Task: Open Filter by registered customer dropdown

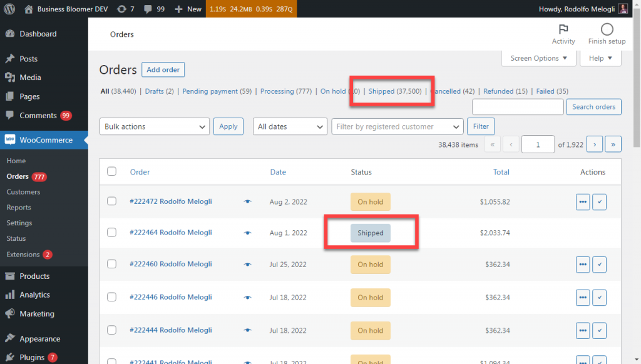Action: click(x=397, y=126)
